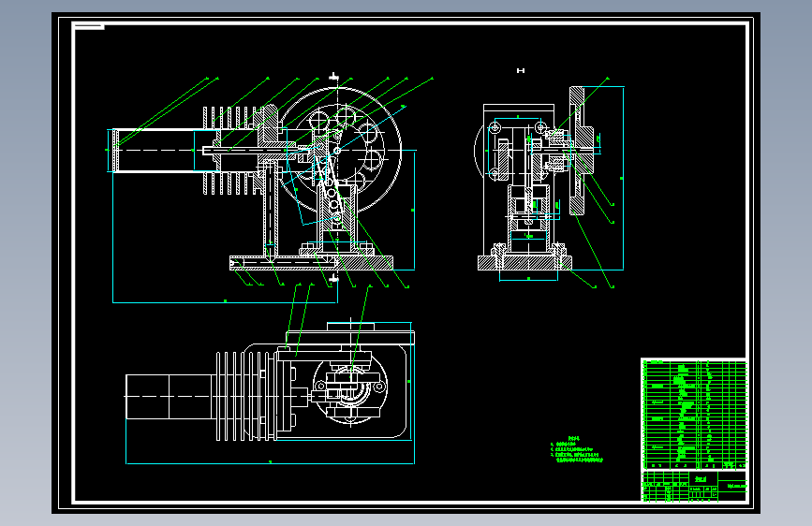Select the cyan height dimension right of the front view
Image resolution: width=812 pixels, height=526 pixels.
point(414,211)
